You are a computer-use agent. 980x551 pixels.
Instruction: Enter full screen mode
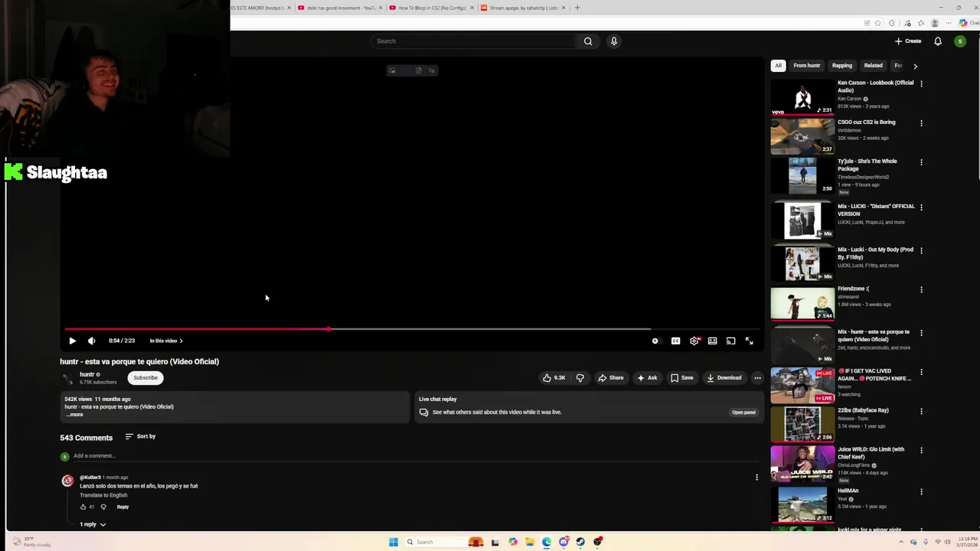pos(749,341)
